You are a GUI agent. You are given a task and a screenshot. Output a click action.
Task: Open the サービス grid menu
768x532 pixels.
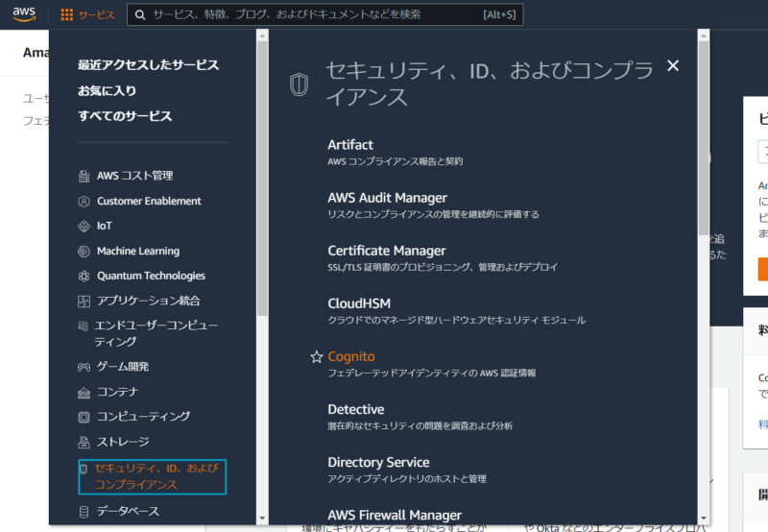click(x=86, y=15)
